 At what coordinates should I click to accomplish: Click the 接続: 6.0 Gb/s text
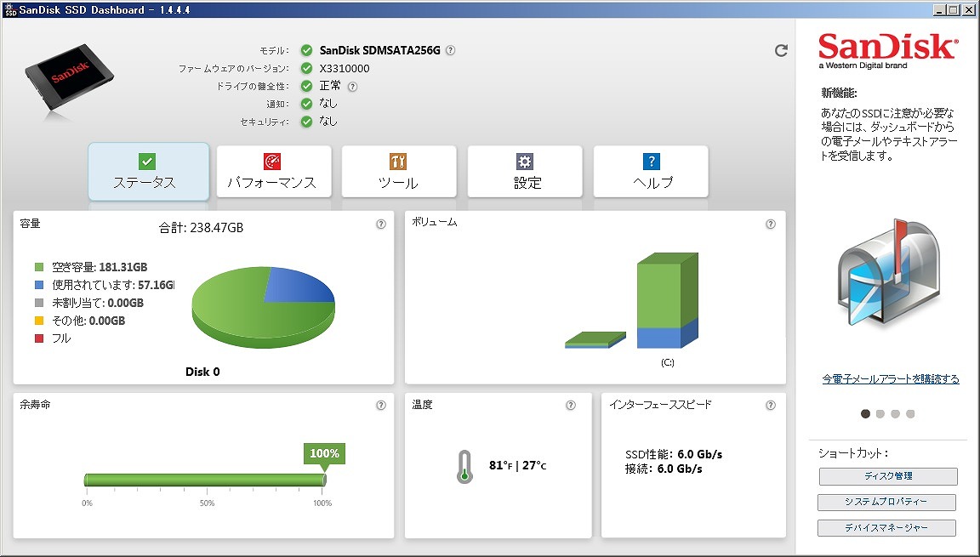664,469
